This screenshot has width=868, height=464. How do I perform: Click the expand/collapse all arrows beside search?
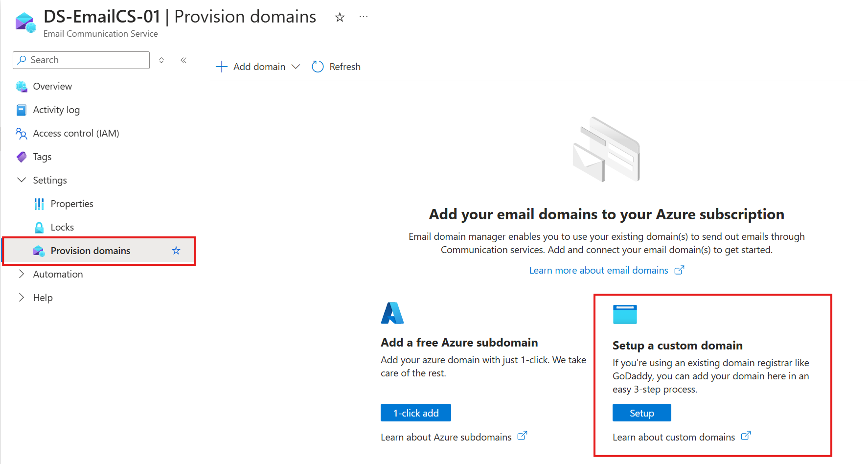tap(161, 60)
